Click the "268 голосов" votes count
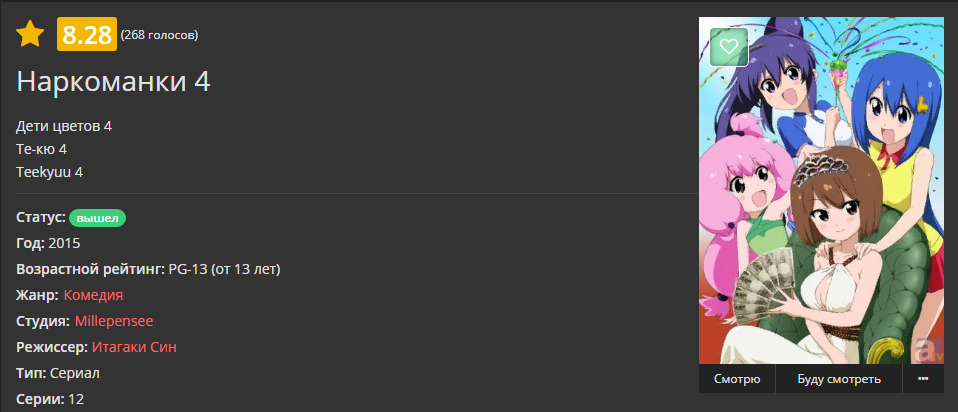 pyautogui.click(x=159, y=36)
